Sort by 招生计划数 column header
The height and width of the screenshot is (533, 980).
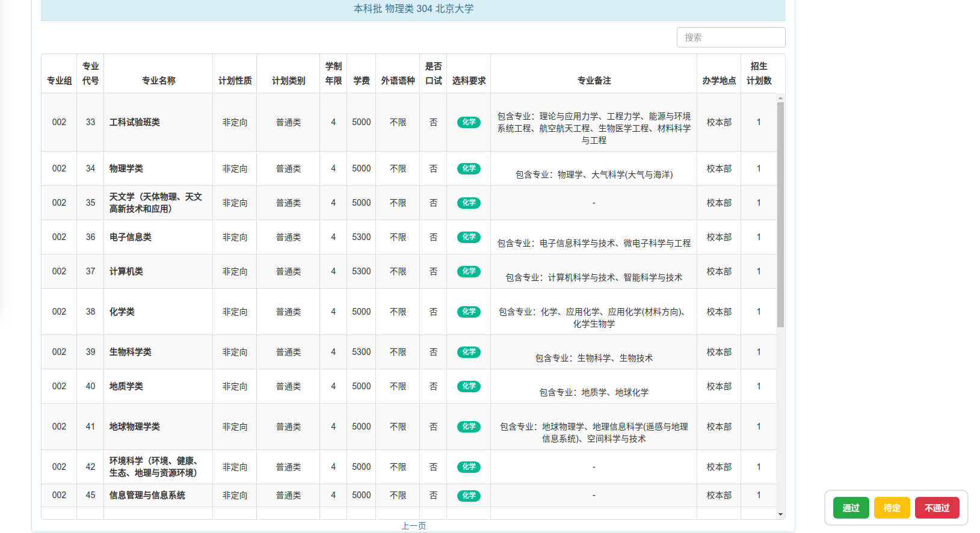759,73
